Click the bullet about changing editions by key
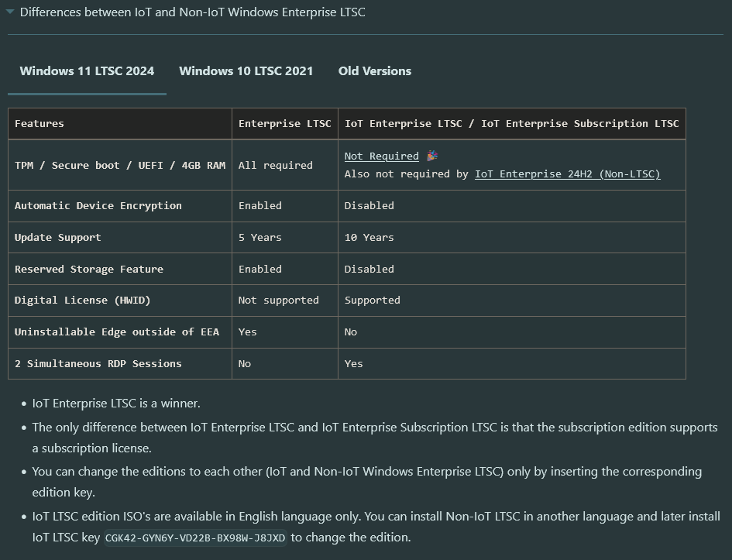Viewport: 732px width, 560px height. [x=367, y=482]
